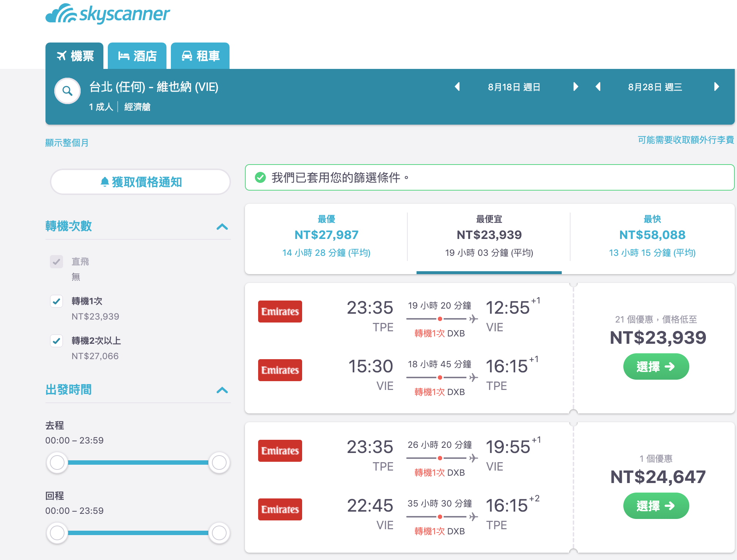Switch to the 最優 sorting tab
The image size is (737, 560).
(x=327, y=235)
